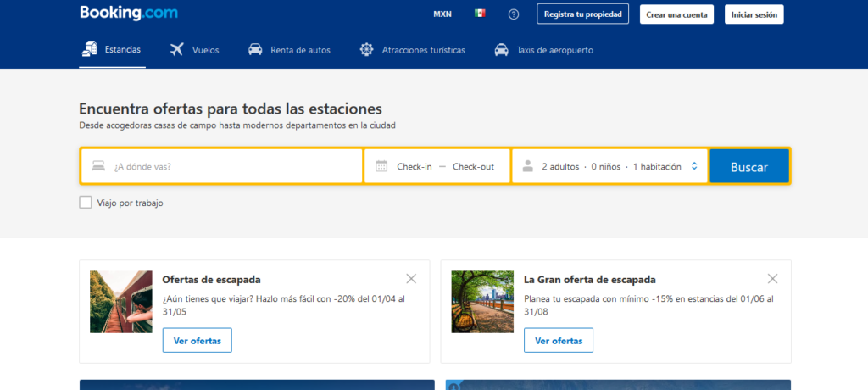Dismiss La Gran oferta de escapada banner
868x390 pixels.
[x=773, y=279]
